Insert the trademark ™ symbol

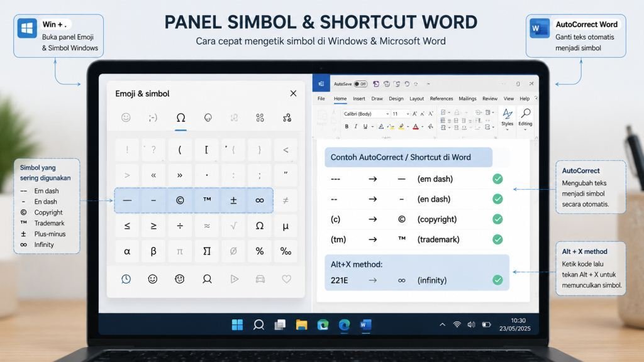207,200
